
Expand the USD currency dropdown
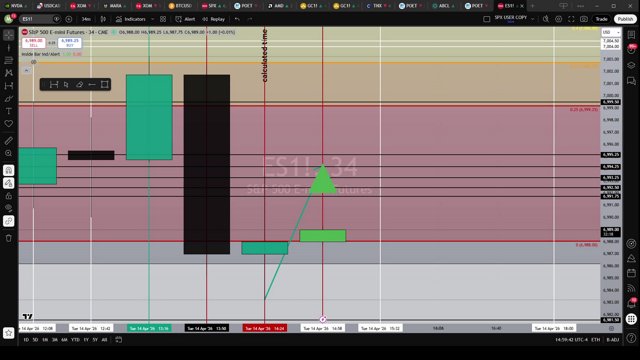click(611, 32)
